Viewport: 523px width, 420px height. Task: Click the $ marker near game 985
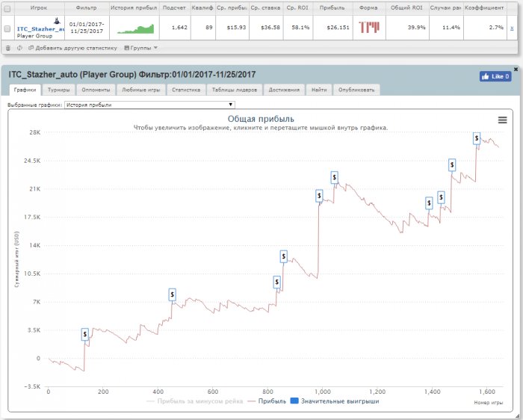pyautogui.click(x=319, y=196)
